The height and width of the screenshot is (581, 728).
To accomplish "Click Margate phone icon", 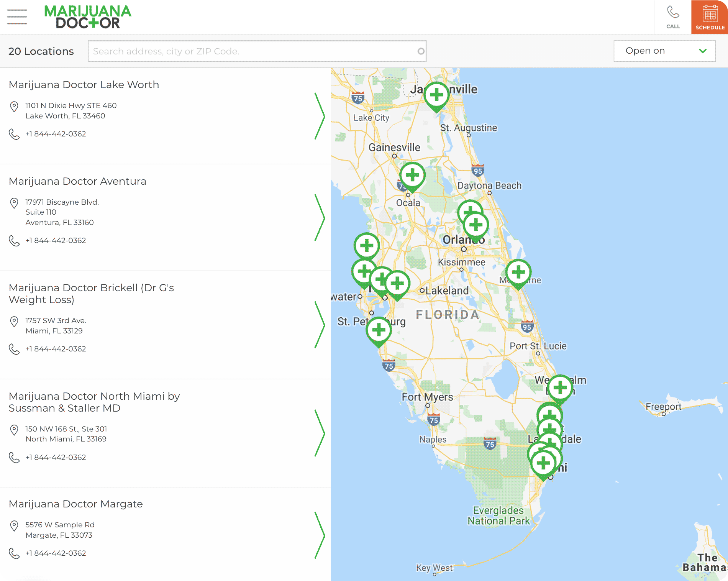I will pyautogui.click(x=14, y=553).
